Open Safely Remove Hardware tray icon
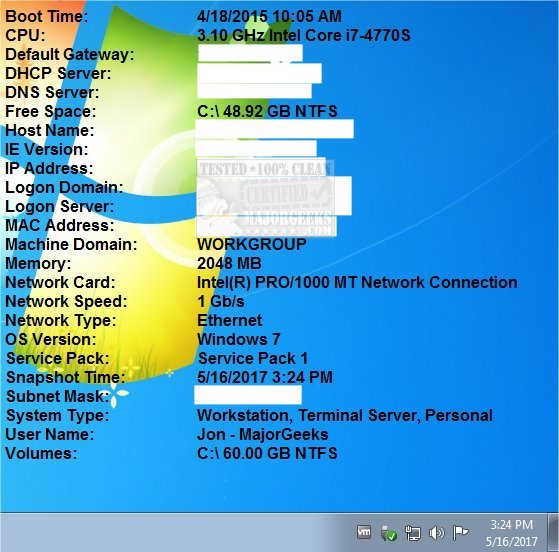559x552 pixels. [388, 533]
